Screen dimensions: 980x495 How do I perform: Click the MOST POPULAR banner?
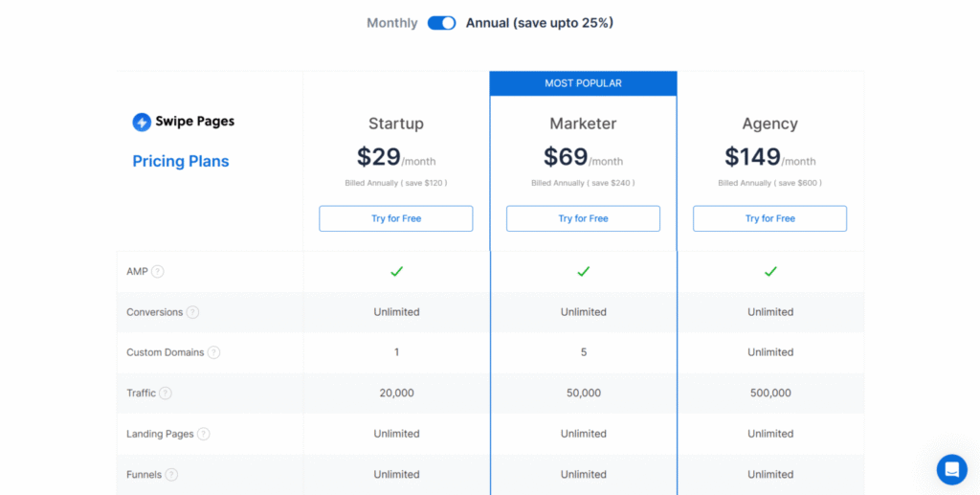point(583,83)
